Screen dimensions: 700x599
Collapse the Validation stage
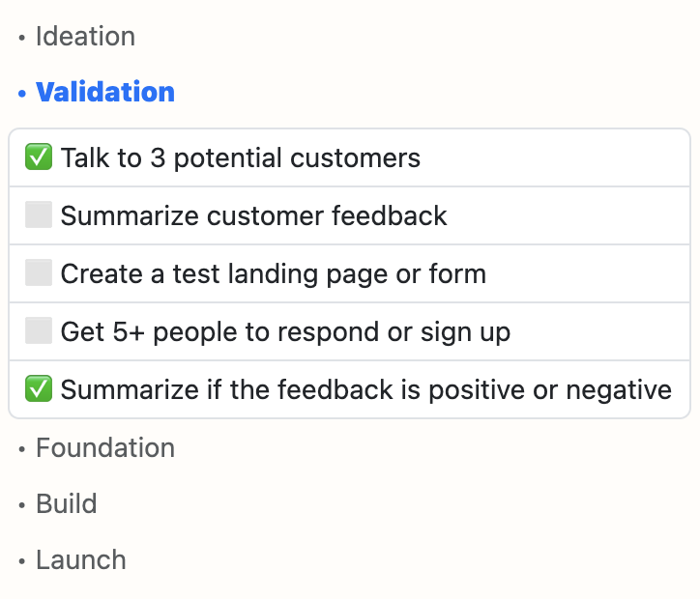105,92
